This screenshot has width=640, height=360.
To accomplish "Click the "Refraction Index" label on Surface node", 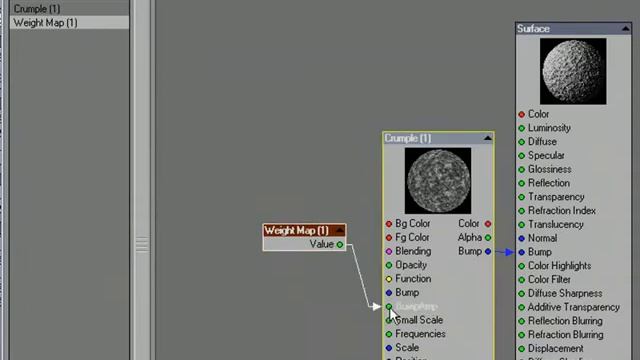I will pos(562,211).
